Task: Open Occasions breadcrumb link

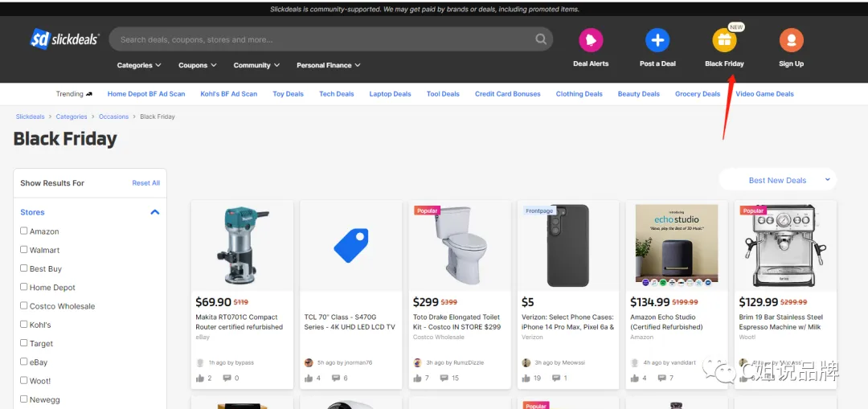Action: [x=113, y=117]
